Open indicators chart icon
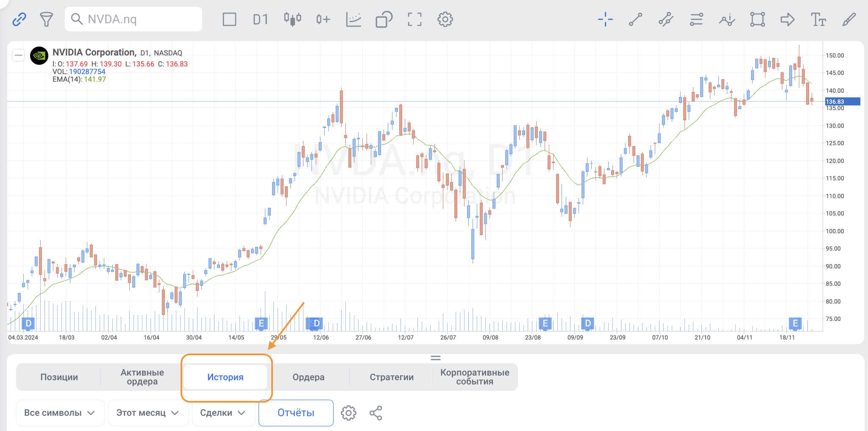The image size is (868, 431). pos(353,19)
